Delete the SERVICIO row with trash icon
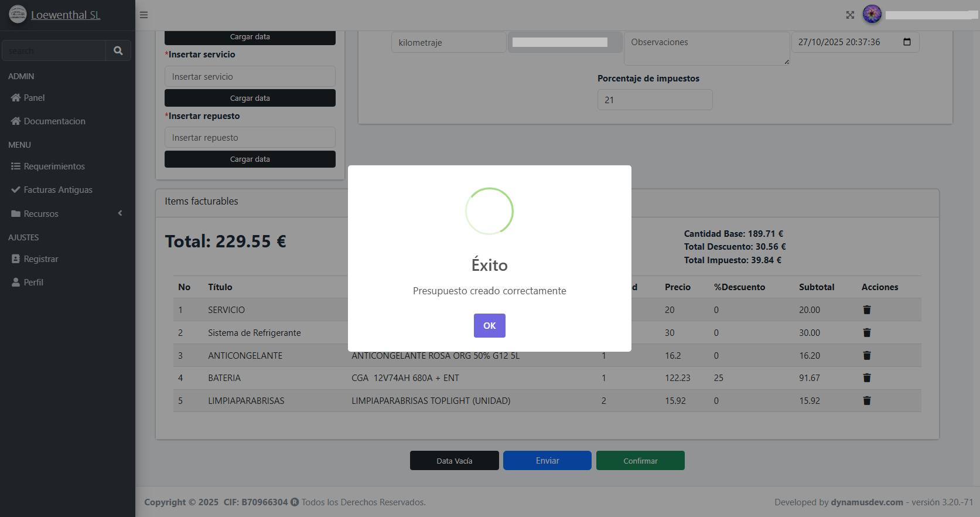 (866, 310)
